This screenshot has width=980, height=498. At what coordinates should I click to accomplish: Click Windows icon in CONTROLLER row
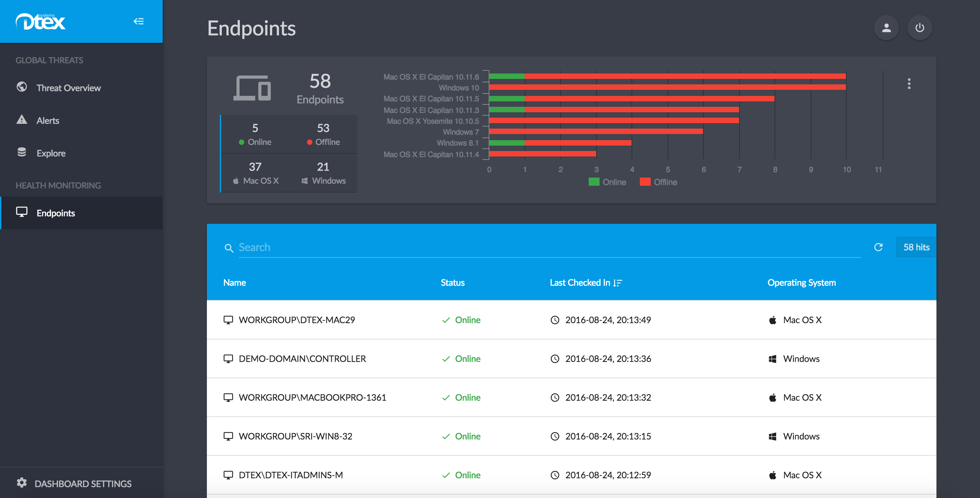772,359
